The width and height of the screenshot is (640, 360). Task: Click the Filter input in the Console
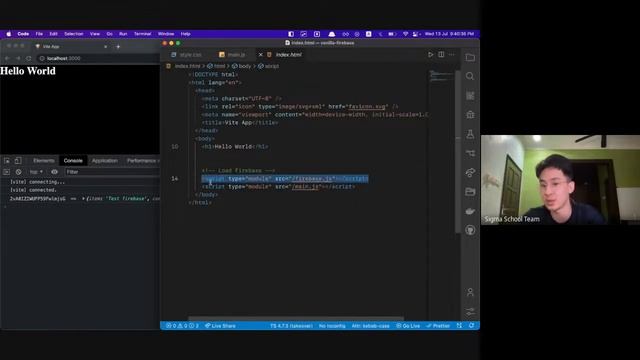point(112,172)
